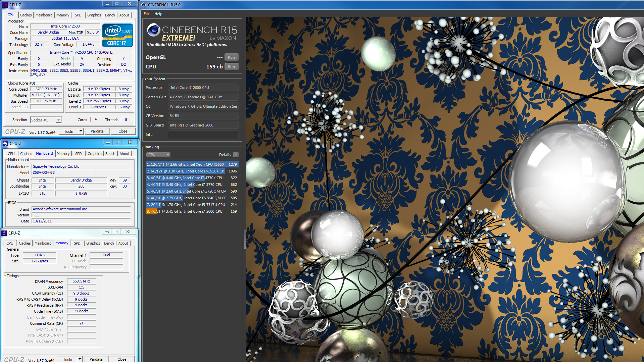The width and height of the screenshot is (644, 362).
Task: Run the CPU benchmark
Action: [231, 67]
